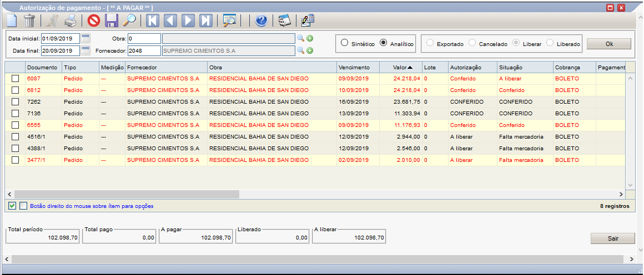Click the Sair button

(x=613, y=238)
